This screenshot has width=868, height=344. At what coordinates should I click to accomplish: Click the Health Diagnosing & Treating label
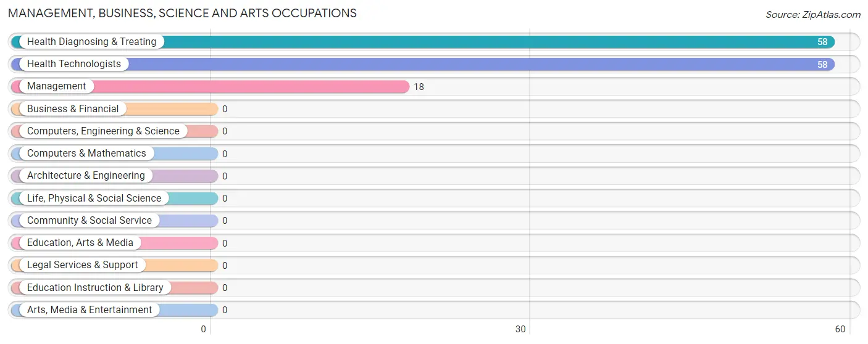point(92,42)
